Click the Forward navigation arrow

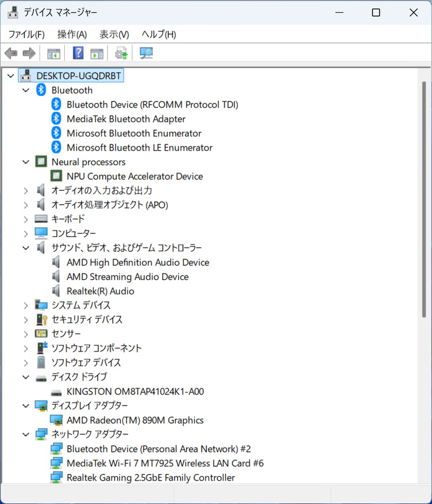[28, 53]
